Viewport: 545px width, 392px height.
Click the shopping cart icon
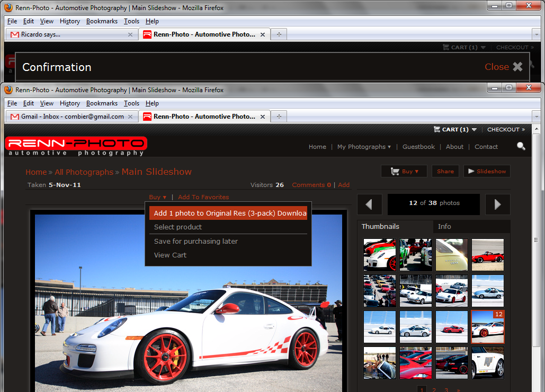pyautogui.click(x=437, y=129)
